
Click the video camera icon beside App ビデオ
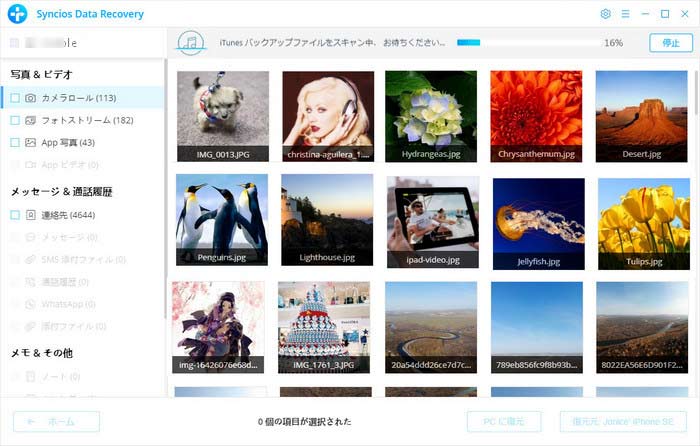30,165
